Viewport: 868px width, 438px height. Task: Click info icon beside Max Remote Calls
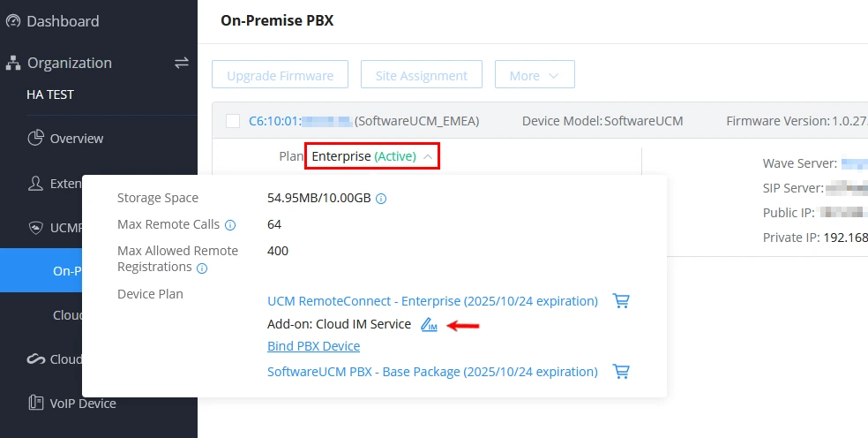click(229, 225)
